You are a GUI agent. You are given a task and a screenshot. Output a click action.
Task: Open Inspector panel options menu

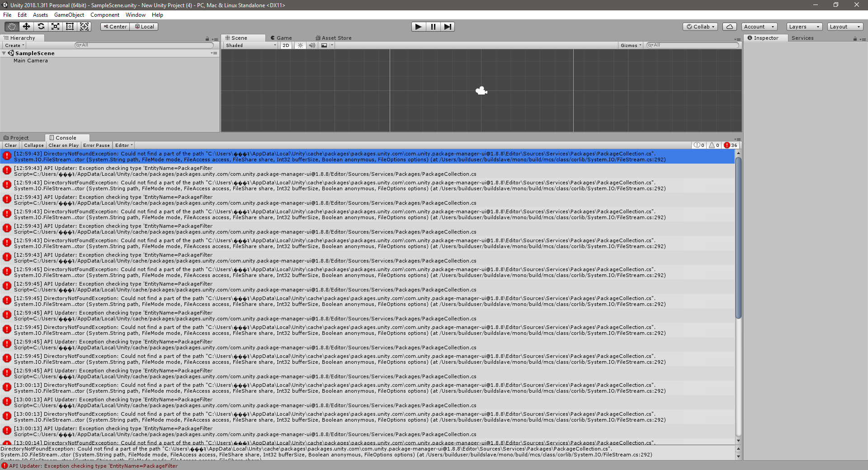(863, 39)
